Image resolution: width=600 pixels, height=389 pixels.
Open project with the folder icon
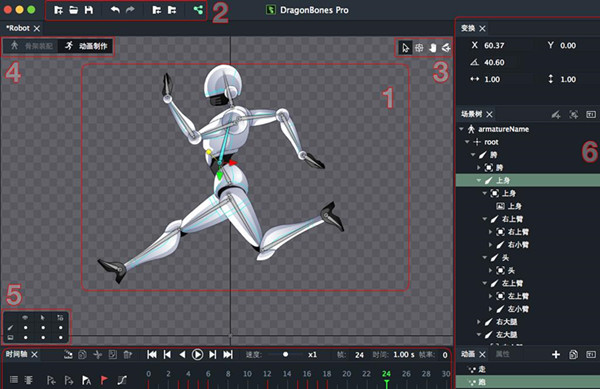[x=73, y=10]
